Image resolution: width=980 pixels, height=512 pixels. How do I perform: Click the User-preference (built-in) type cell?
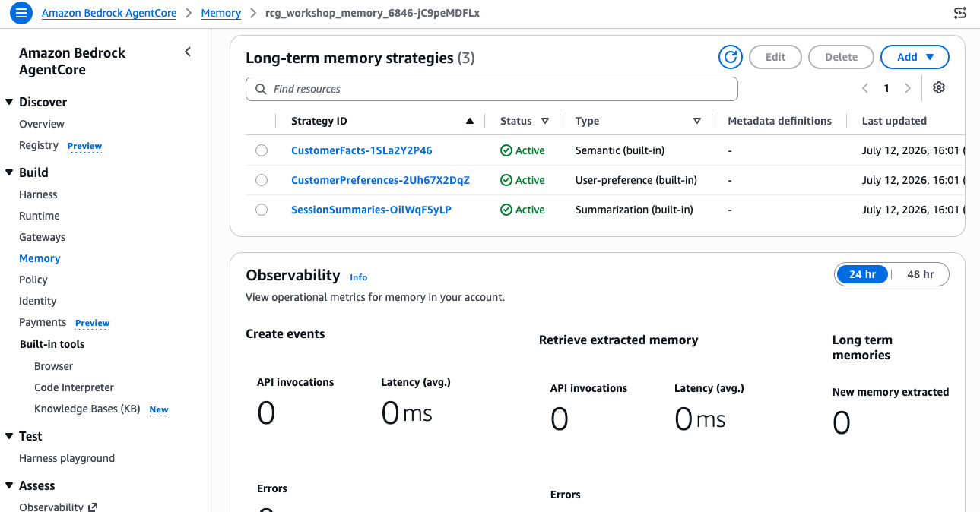click(x=636, y=180)
